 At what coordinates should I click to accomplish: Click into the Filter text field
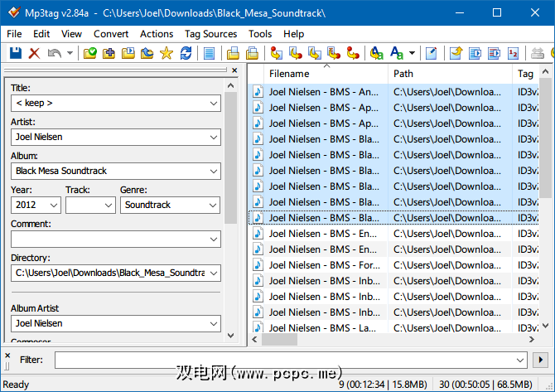(x=291, y=361)
